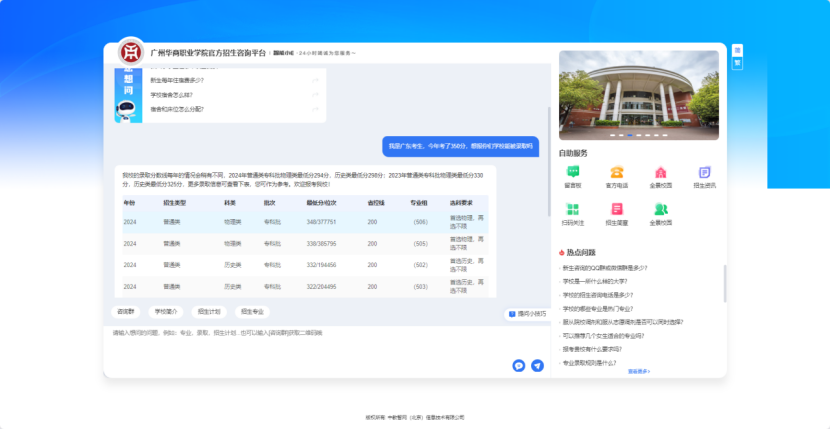Image resolution: width=830 pixels, height=430 pixels.
Task: Open the 招生简章 admissions brochure icon
Action: [617, 211]
